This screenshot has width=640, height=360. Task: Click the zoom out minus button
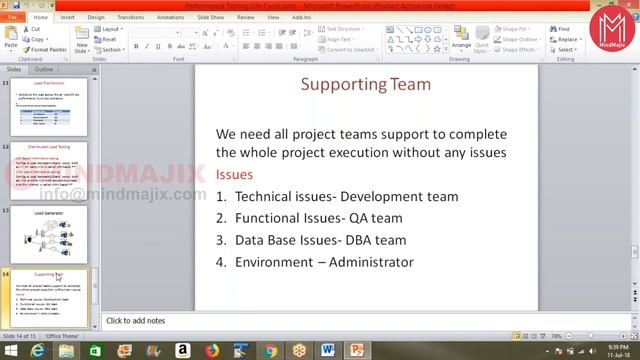pyautogui.click(x=569, y=336)
